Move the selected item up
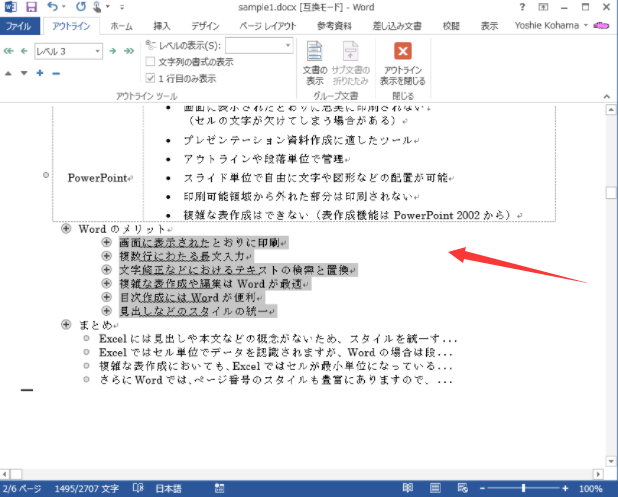The width and height of the screenshot is (618, 497). (x=8, y=73)
